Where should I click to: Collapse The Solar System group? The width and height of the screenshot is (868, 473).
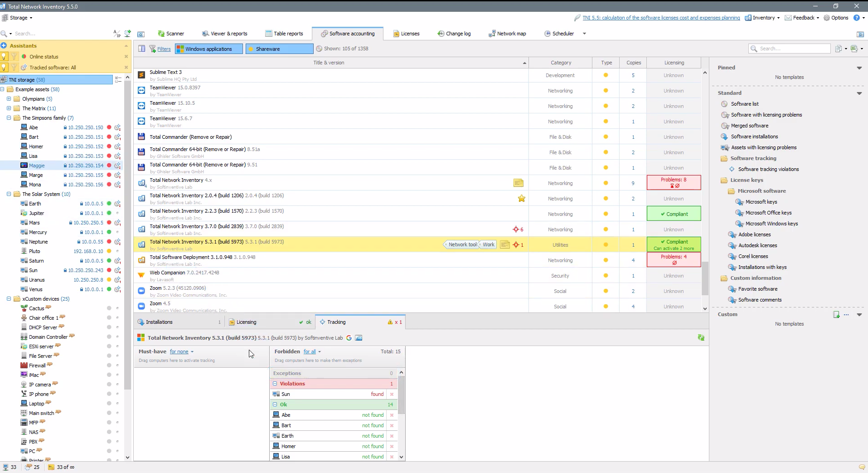9,194
